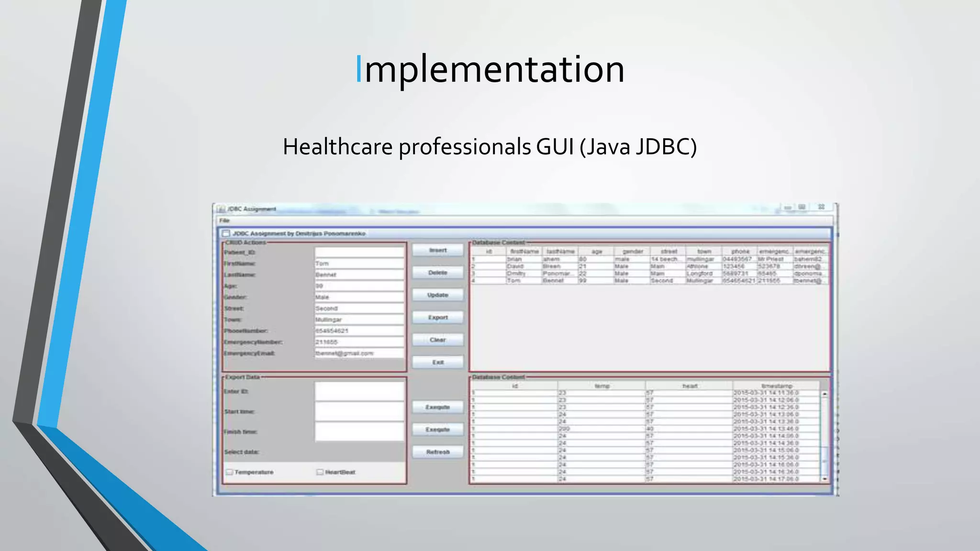Click the Execute button beside the Start time field
Image resolution: width=980 pixels, height=551 pixels.
pos(438,407)
